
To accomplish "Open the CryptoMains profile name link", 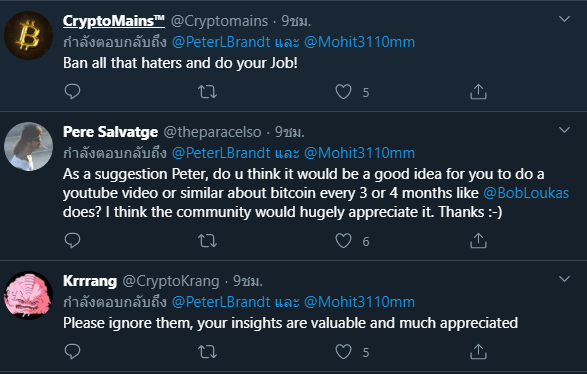I will point(114,21).
